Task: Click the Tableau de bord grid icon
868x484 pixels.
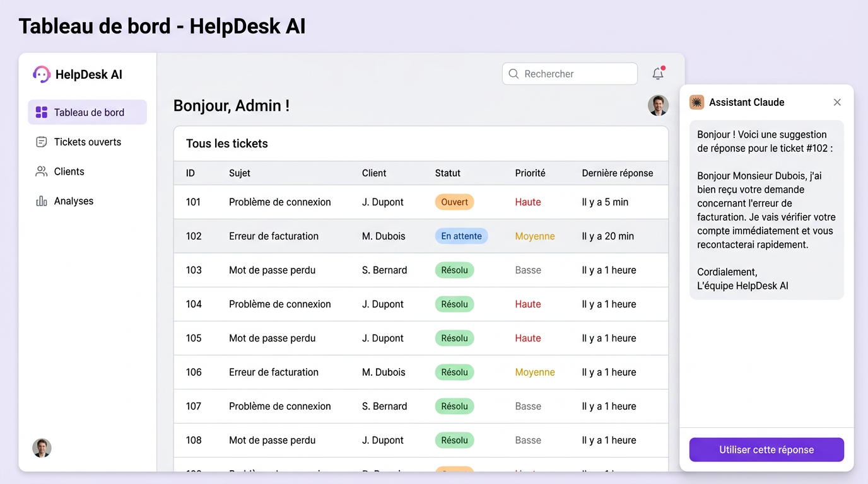Action: pos(42,112)
